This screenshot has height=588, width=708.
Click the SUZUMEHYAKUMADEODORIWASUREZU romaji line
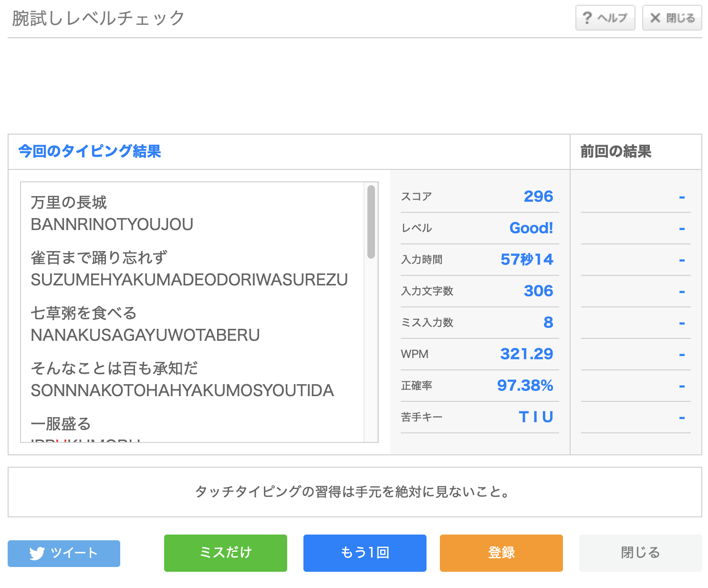(x=189, y=280)
